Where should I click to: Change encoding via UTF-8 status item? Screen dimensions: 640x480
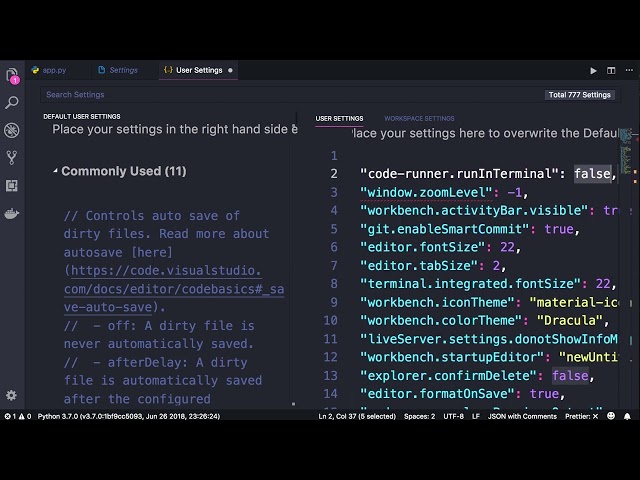453,416
